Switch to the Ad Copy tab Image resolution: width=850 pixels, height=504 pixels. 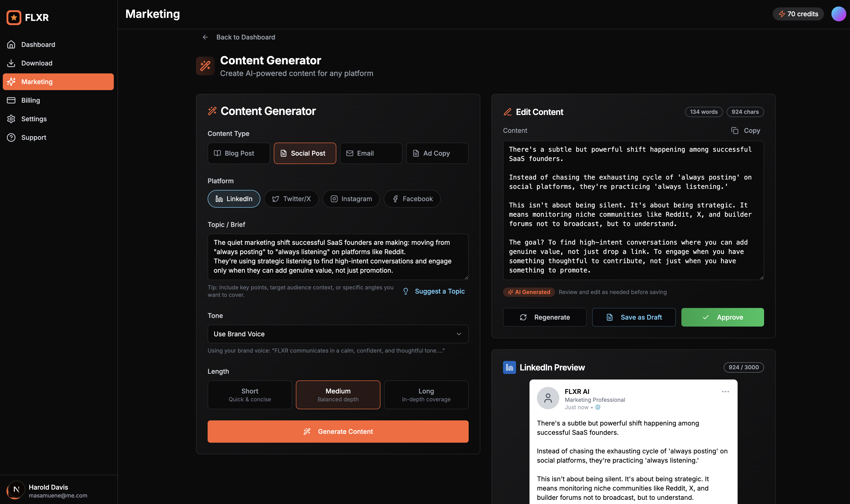437,153
